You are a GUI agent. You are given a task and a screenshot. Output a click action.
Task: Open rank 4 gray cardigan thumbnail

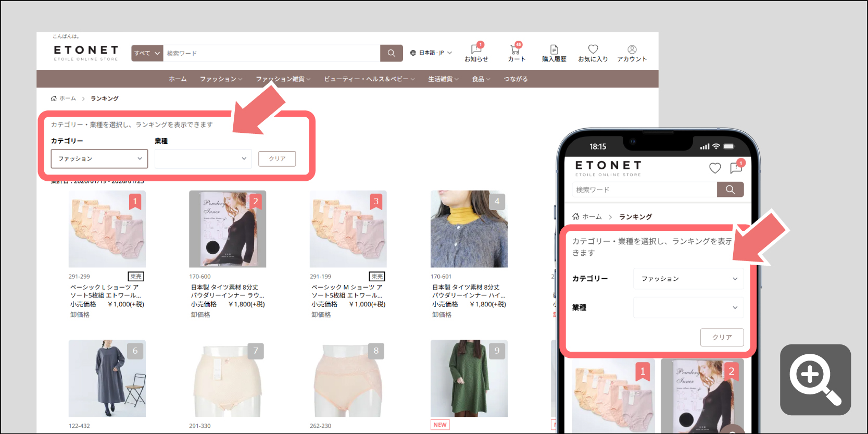point(469,229)
